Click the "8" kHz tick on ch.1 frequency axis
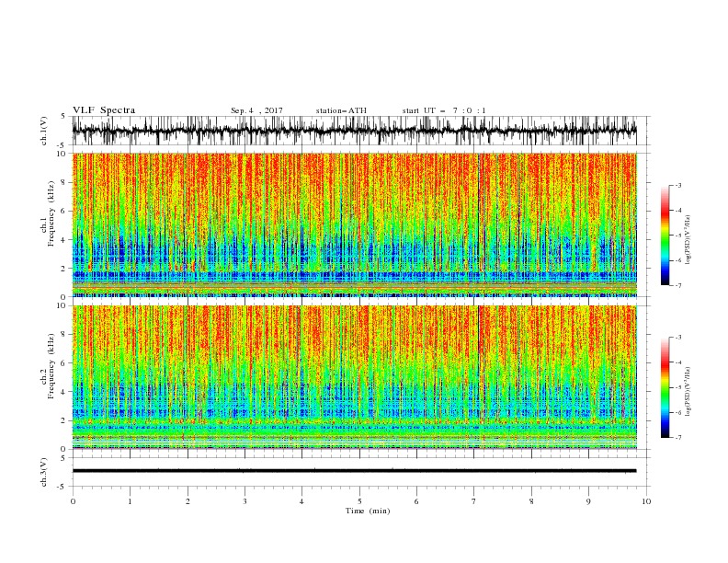This screenshot has width=728, height=563. pyautogui.click(x=64, y=182)
